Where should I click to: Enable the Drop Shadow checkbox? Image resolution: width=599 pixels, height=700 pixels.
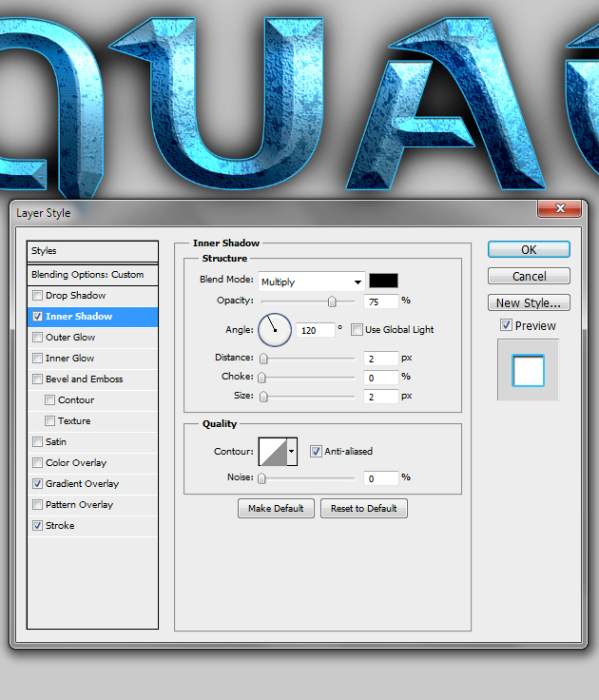click(x=38, y=296)
